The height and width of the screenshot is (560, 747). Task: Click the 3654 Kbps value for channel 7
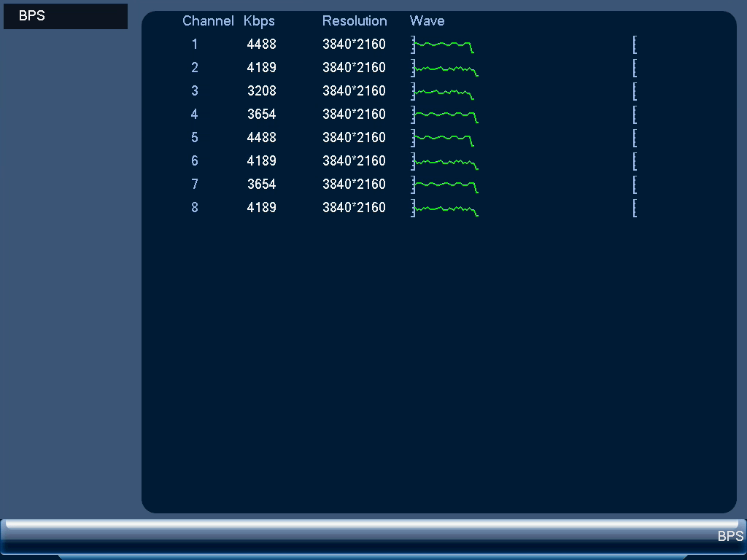click(262, 184)
